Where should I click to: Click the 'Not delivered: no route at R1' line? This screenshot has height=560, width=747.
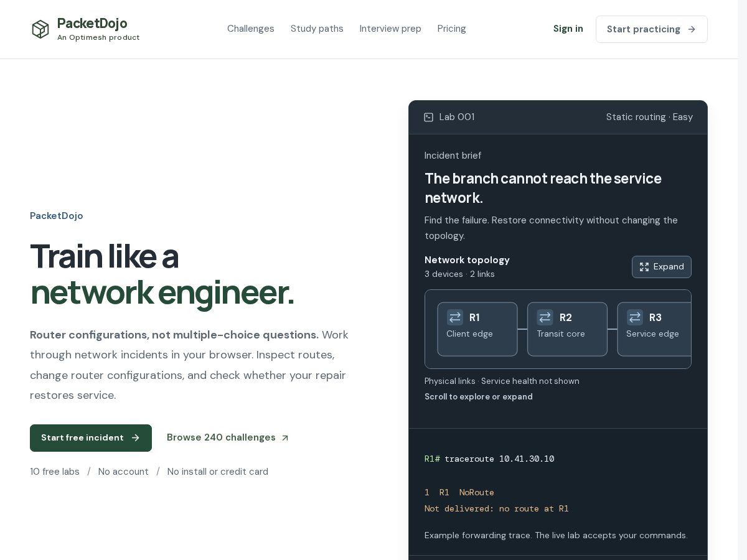point(497,508)
